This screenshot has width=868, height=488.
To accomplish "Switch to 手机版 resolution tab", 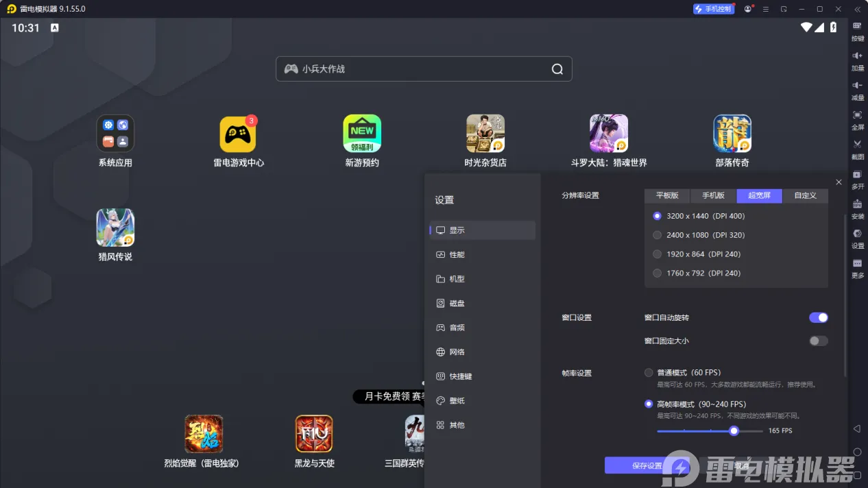I will pos(713,195).
